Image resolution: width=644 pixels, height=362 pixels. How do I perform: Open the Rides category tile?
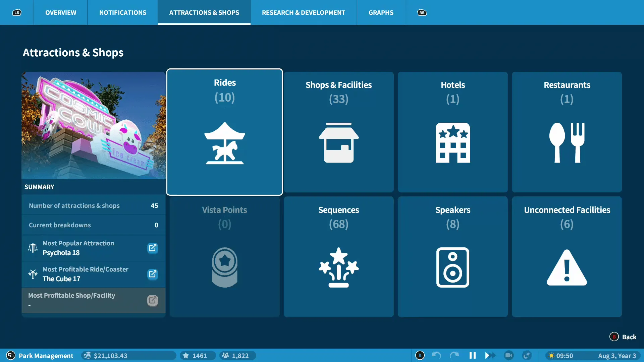(224, 132)
